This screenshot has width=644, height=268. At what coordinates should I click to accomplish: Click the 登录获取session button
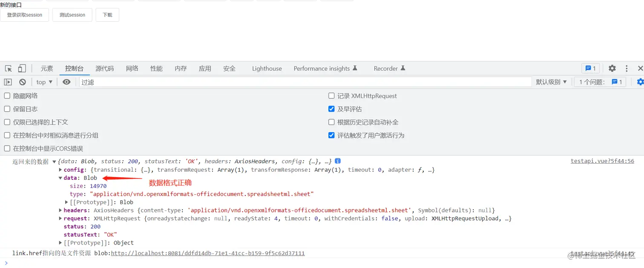coord(25,15)
